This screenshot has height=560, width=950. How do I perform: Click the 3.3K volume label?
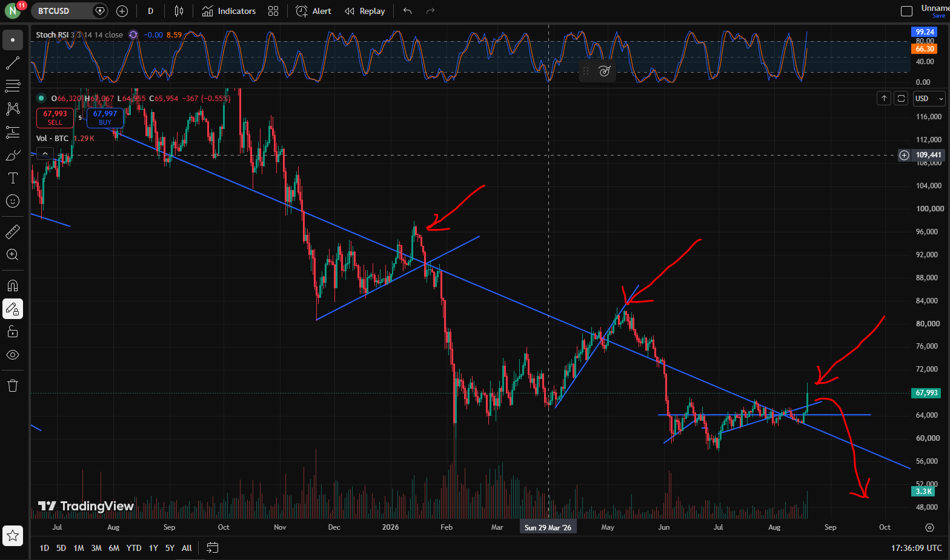[924, 491]
